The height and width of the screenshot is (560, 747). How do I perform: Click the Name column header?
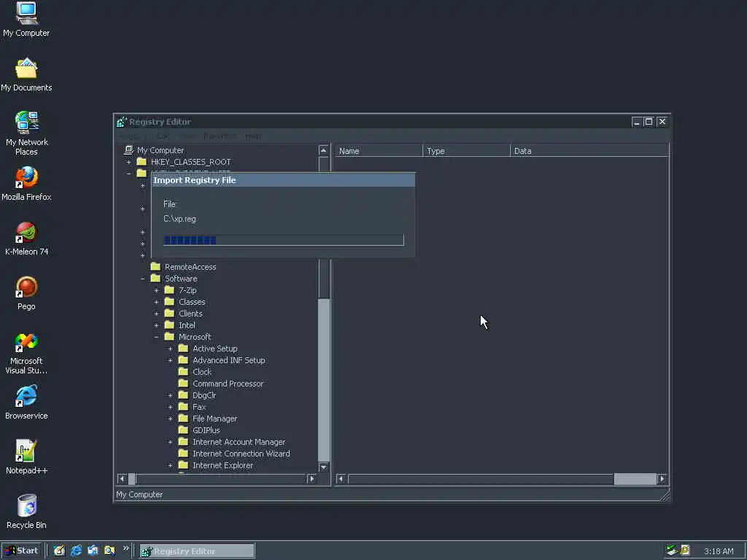point(379,151)
